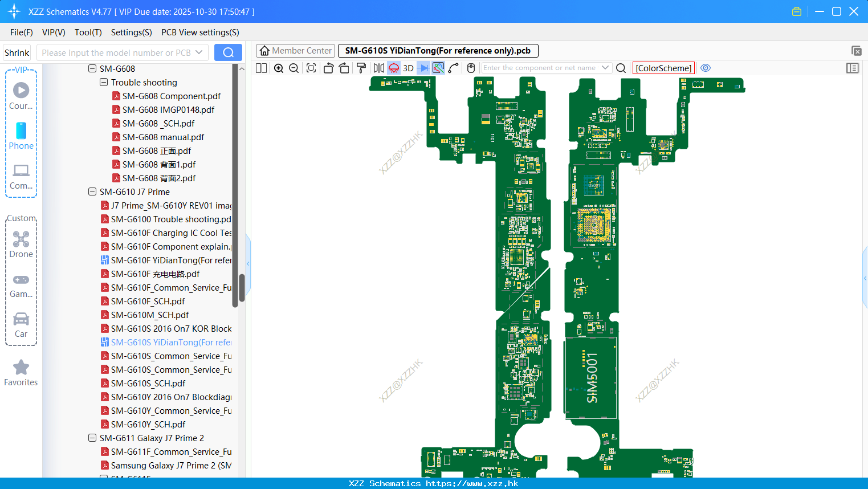Click the model number search field
The image size is (868, 489).
116,52
